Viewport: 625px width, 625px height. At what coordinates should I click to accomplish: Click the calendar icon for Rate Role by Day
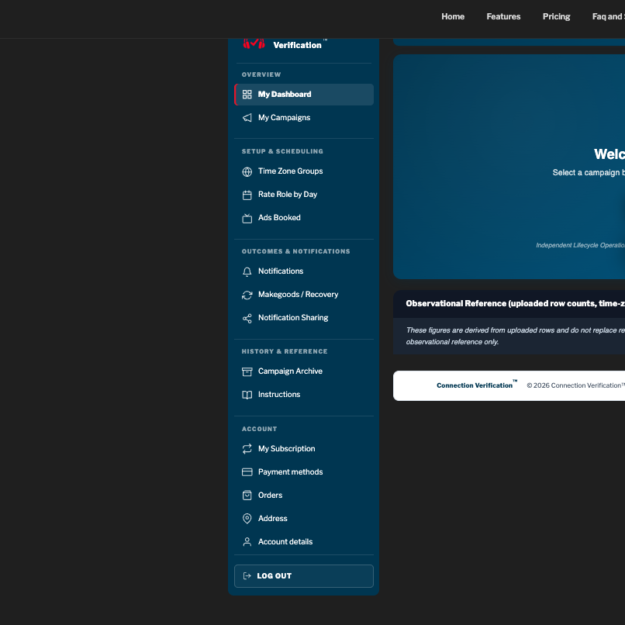coord(247,195)
